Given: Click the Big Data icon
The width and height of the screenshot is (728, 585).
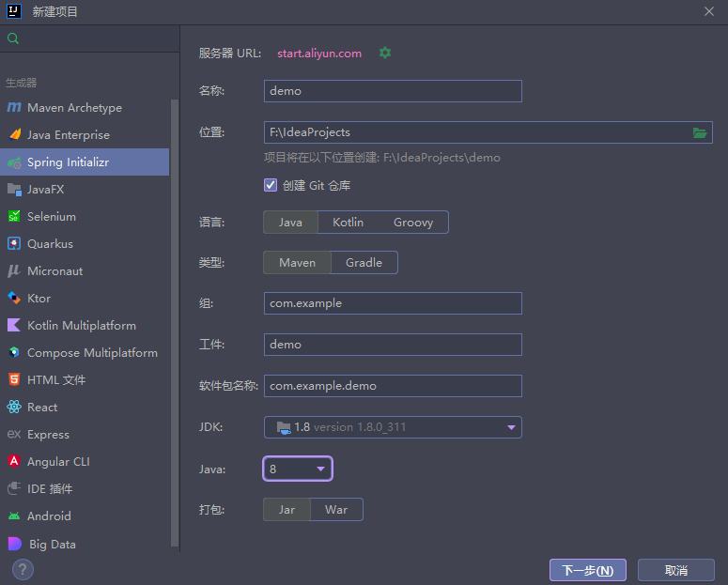Looking at the screenshot, I should (14, 544).
